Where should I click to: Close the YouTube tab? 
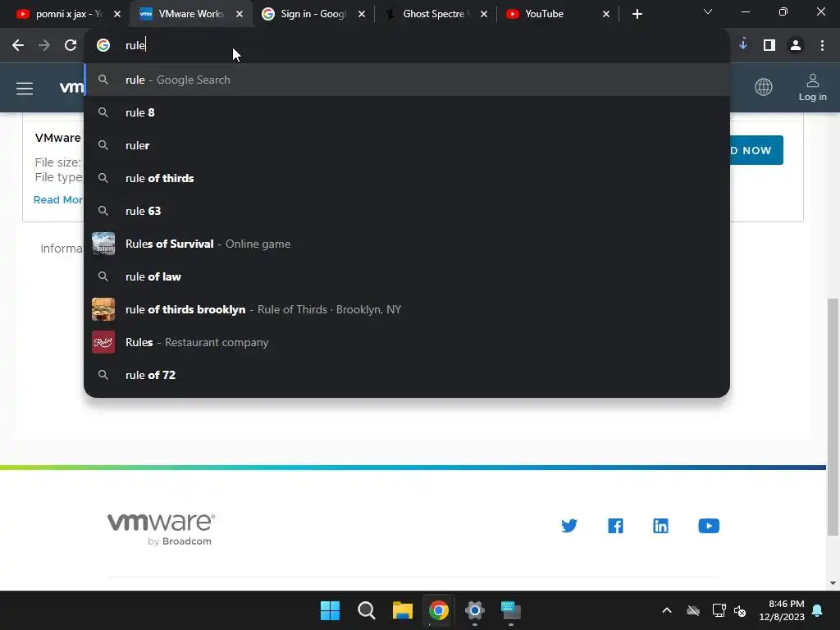(606, 14)
